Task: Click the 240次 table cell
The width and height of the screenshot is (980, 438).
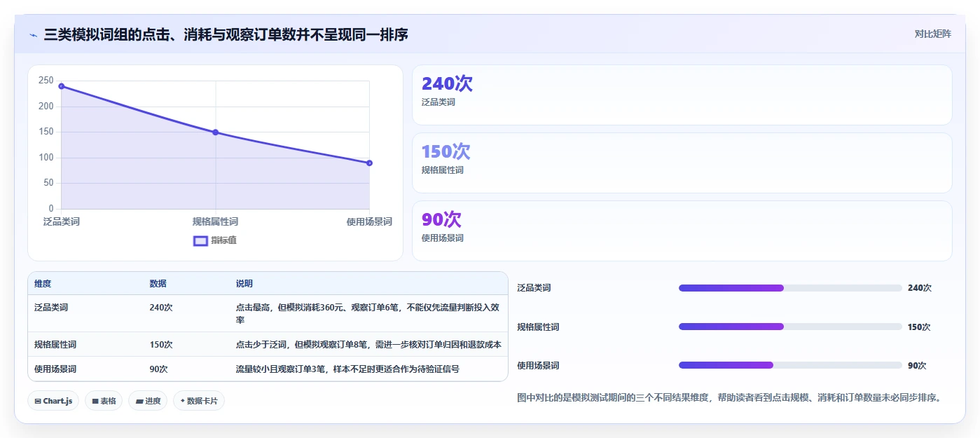Action: pyautogui.click(x=161, y=307)
